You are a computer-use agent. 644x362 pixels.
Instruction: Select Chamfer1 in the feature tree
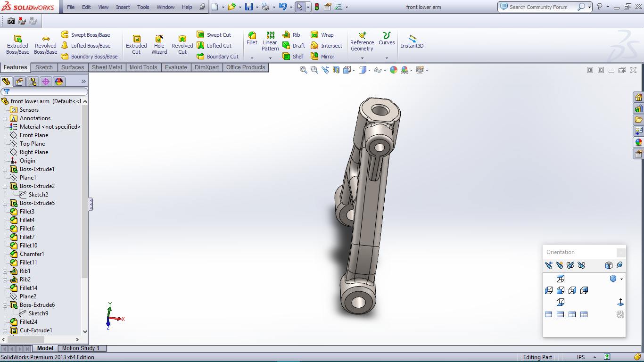pos(32,254)
